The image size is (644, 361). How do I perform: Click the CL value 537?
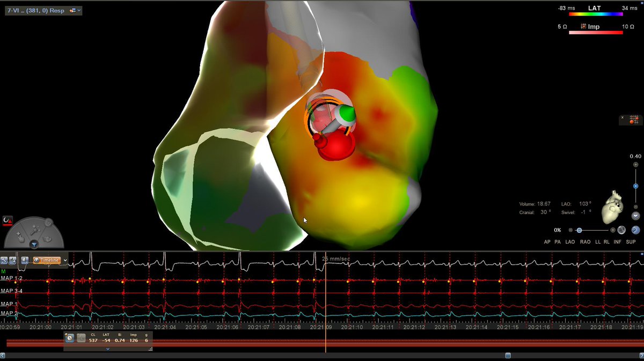click(93, 341)
